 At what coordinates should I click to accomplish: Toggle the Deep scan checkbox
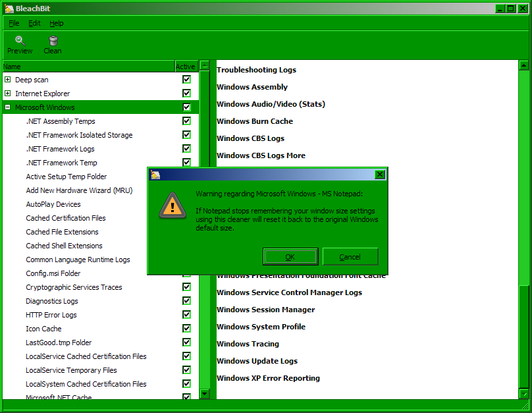pyautogui.click(x=186, y=80)
